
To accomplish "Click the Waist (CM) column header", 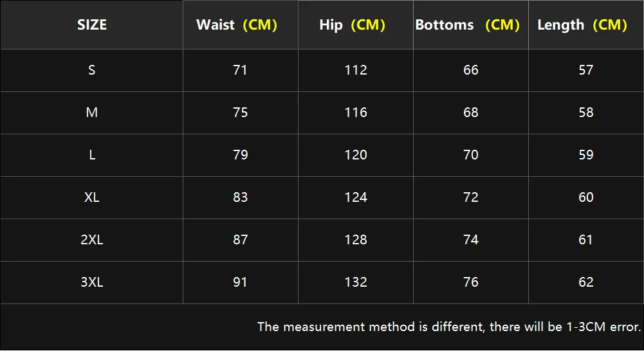I will point(237,25).
